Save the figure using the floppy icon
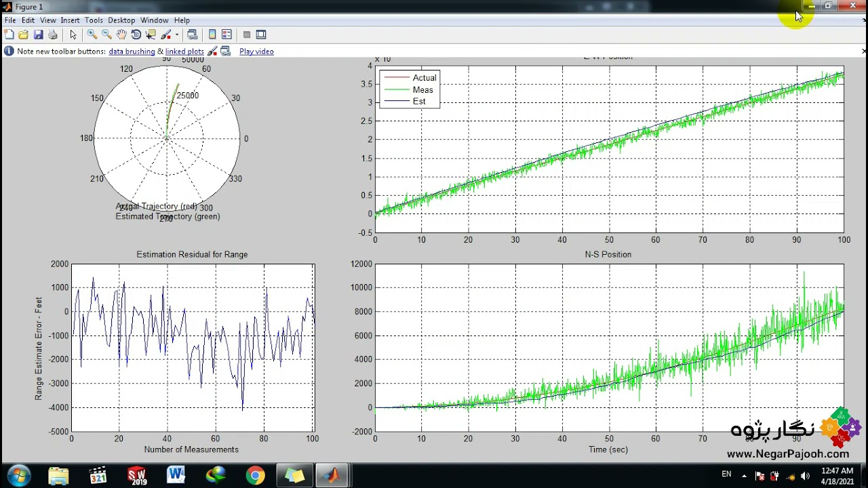The width and height of the screenshot is (868, 488). click(38, 35)
